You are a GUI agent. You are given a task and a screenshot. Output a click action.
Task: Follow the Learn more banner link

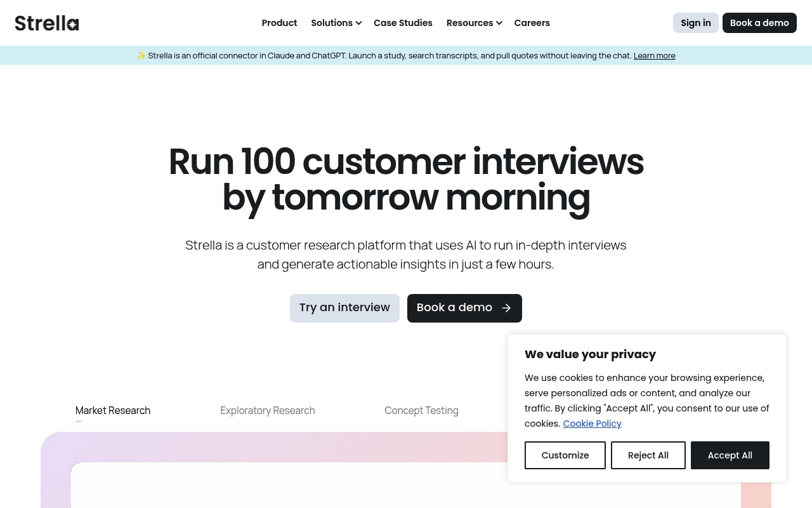point(655,55)
